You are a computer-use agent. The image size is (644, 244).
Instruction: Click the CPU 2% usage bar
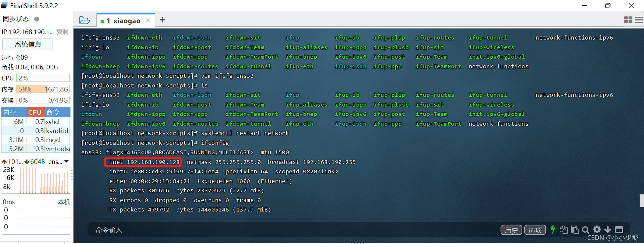[43, 78]
